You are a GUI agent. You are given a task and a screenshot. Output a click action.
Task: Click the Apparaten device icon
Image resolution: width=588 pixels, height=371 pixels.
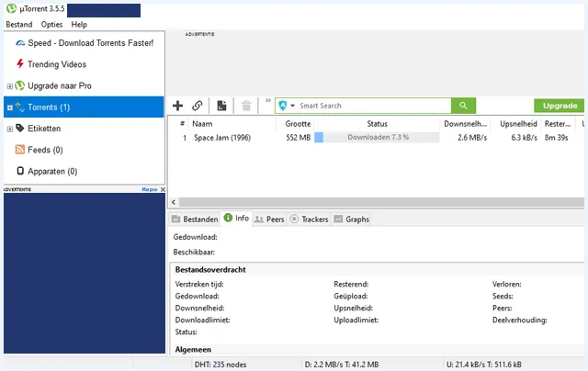click(x=20, y=171)
